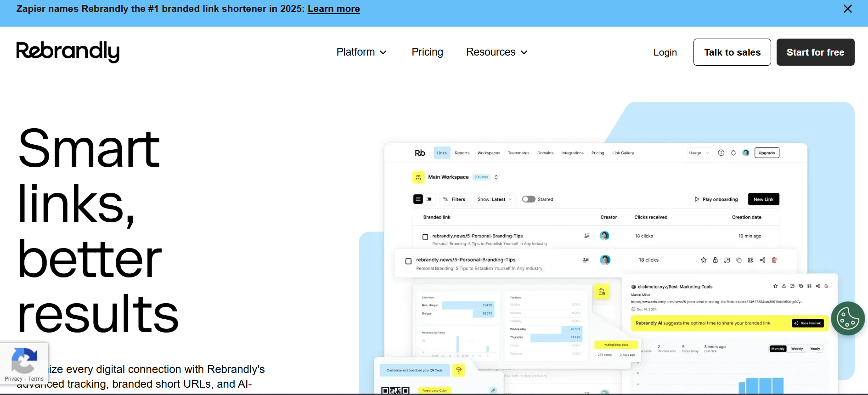Click the yellow paint roller icon

[x=459, y=370]
